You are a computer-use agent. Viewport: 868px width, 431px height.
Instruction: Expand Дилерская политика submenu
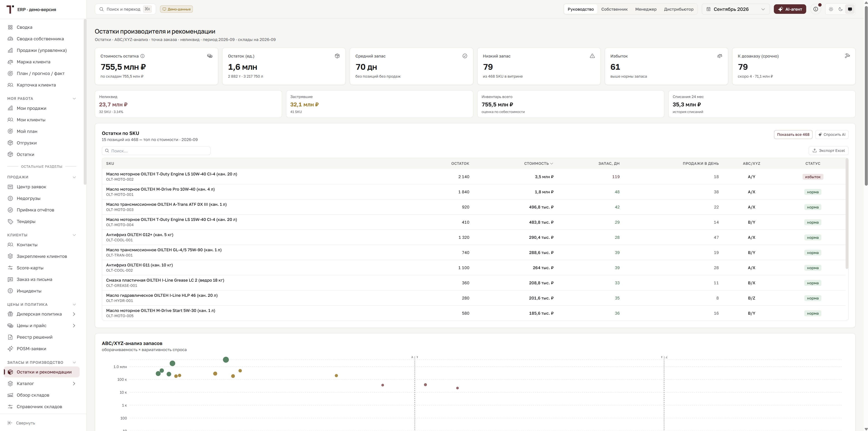coord(74,314)
